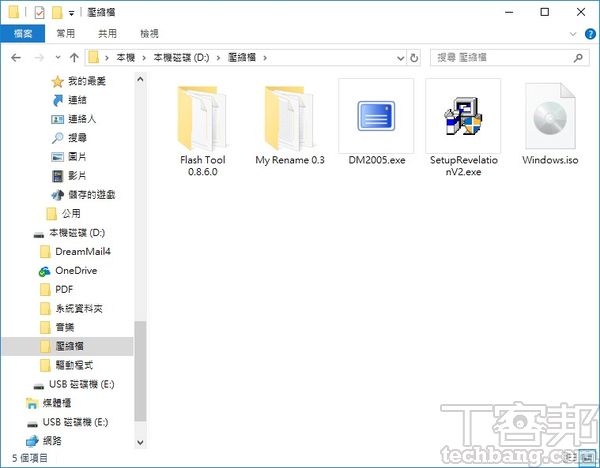600x468 pixels.
Task: Click the 影片 film icon in sidebar
Action: point(57,176)
